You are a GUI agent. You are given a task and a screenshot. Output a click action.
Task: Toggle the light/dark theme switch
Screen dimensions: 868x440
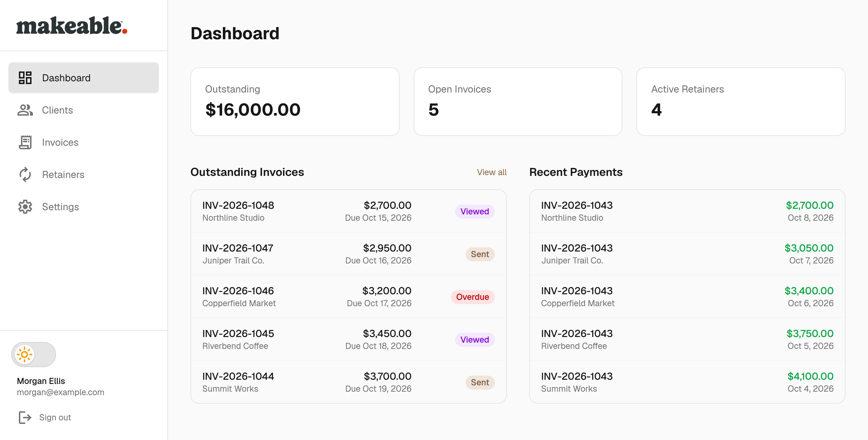pos(33,354)
